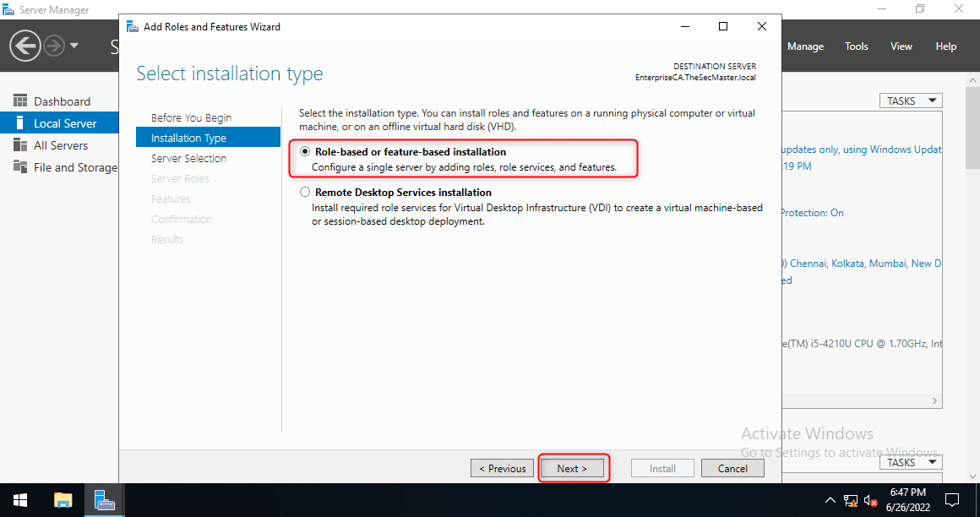Open the View menu in Server Manager
Image resolution: width=980 pixels, height=517 pixels.
(x=901, y=46)
